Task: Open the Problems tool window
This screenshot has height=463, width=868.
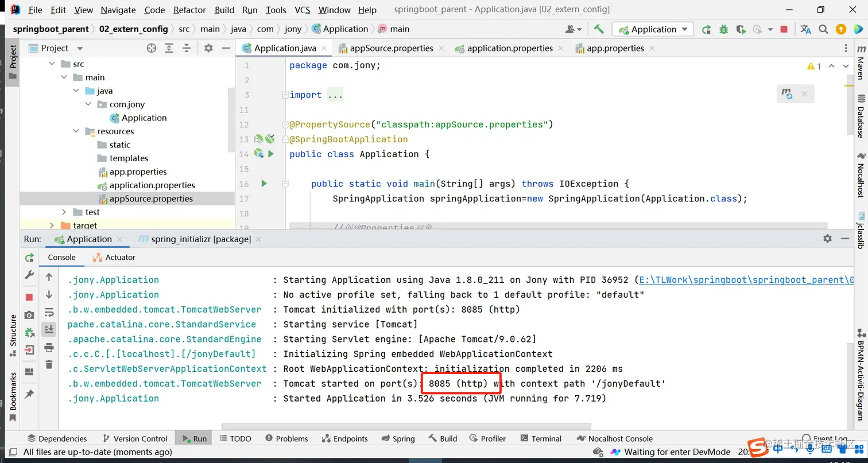Action: (286, 438)
